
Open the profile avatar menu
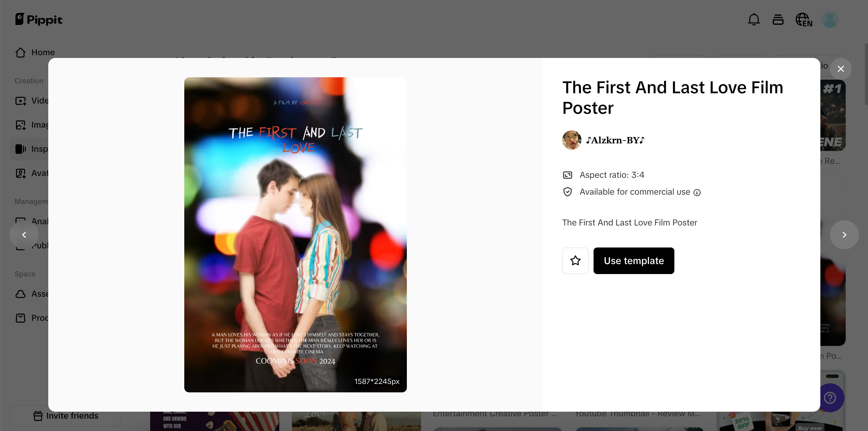coord(830,19)
